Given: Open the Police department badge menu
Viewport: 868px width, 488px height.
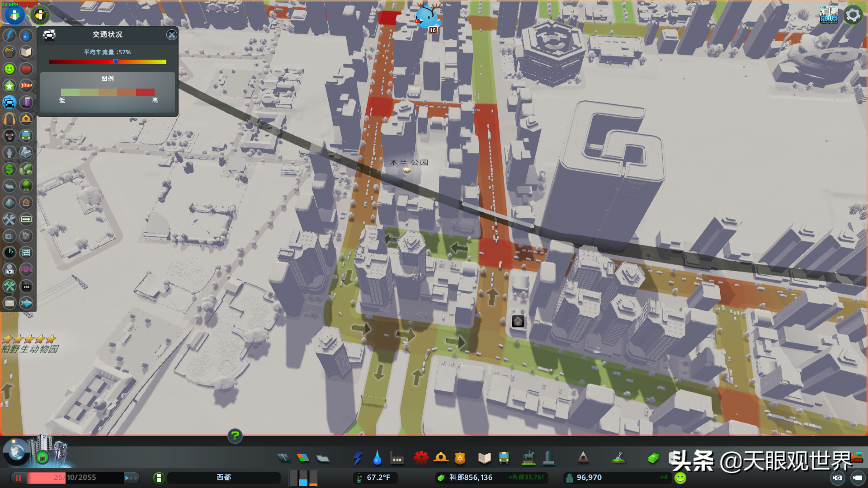Looking at the screenshot, I should pyautogui.click(x=460, y=458).
